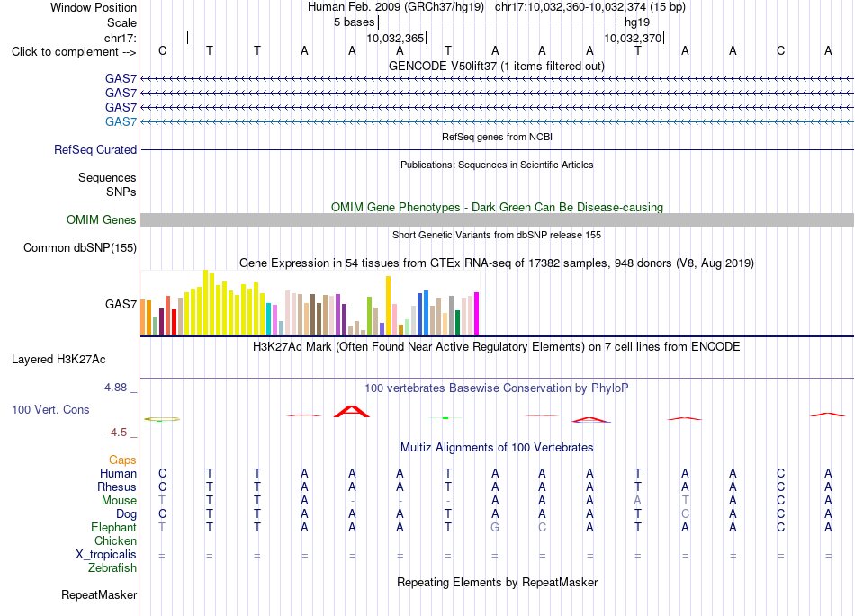Click the -4.5 PhyloP lower value

[117, 433]
